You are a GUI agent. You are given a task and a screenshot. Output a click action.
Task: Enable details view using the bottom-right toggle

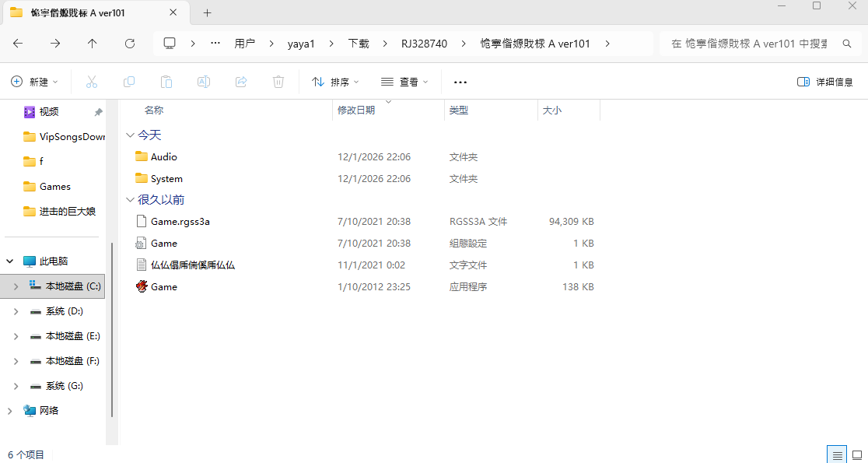[x=837, y=454]
